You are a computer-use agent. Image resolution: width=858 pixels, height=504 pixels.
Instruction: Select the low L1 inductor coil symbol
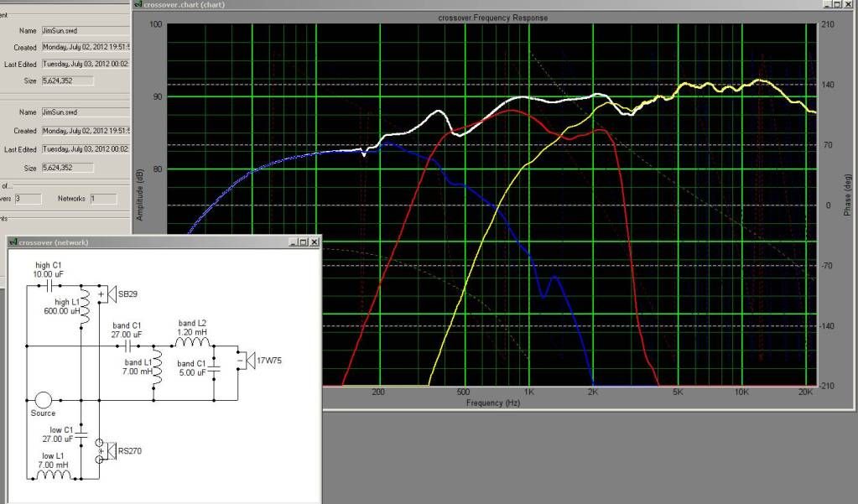point(54,474)
